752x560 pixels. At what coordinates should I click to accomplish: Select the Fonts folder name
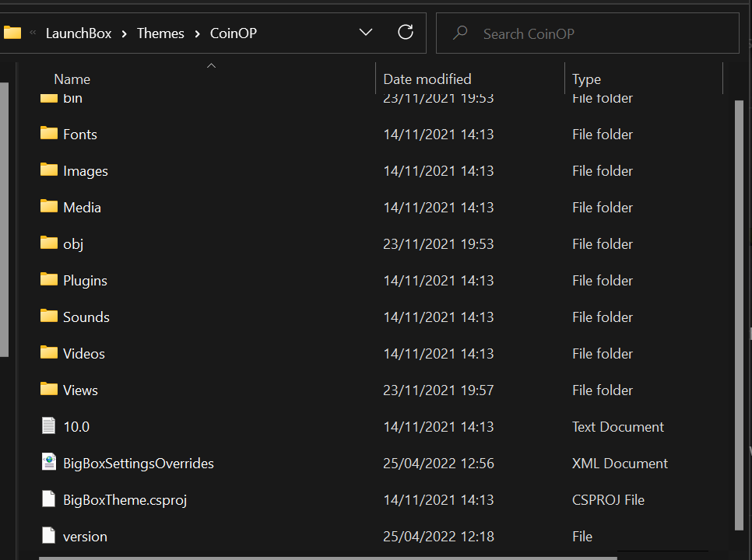coord(80,134)
